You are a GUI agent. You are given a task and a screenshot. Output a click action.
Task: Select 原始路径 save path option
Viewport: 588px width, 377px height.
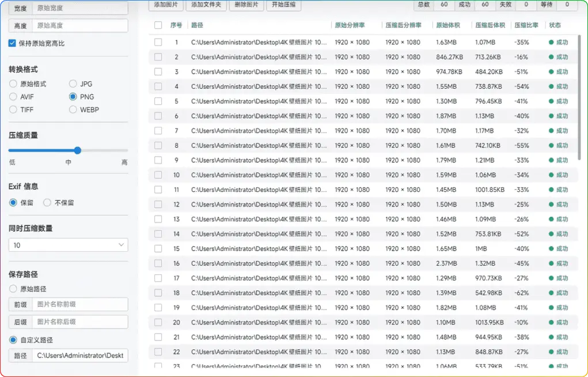[13, 289]
